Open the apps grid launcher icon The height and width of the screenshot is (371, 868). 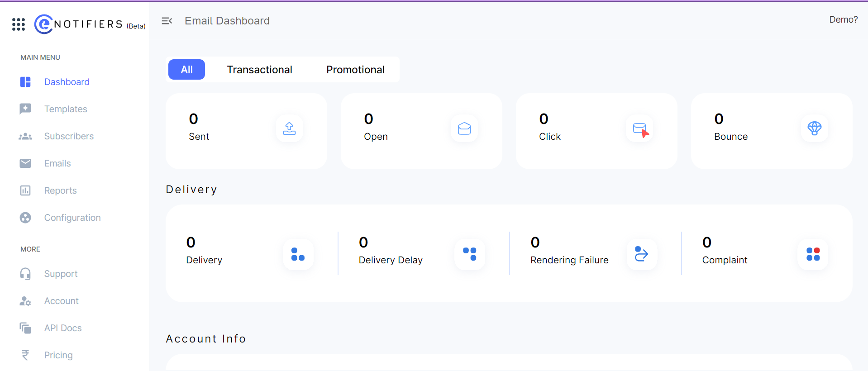click(x=19, y=24)
